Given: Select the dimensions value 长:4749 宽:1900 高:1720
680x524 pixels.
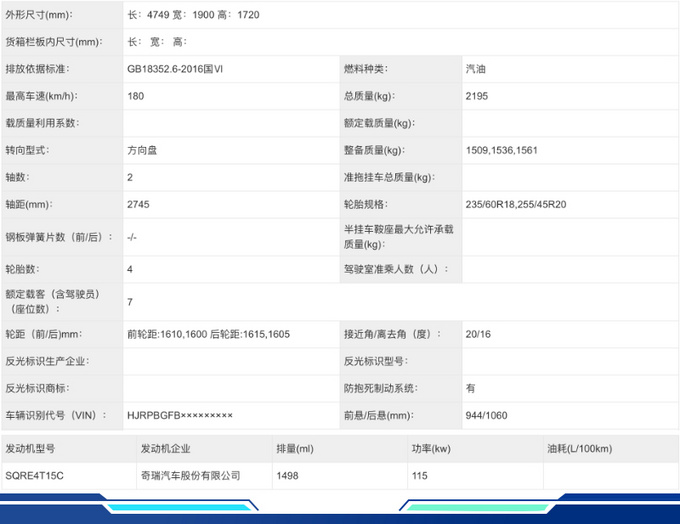Looking at the screenshot, I should point(193,15).
